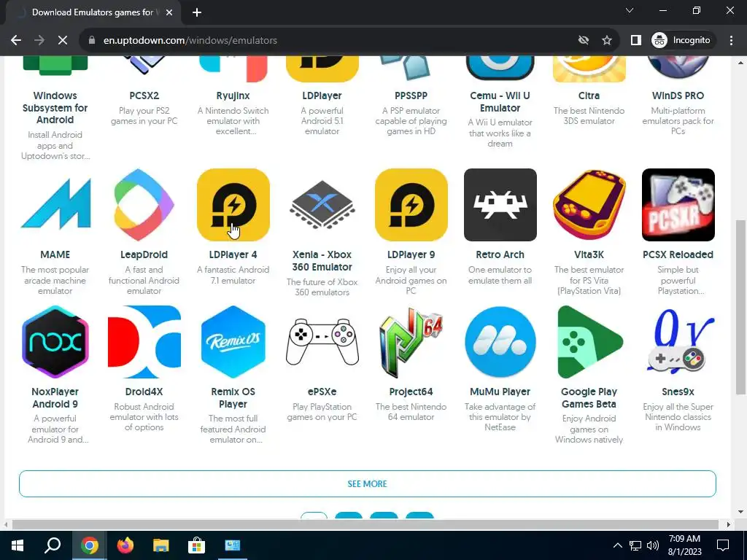The image size is (747, 560).
Task: Select the Remix OS Player icon
Action: click(x=233, y=342)
